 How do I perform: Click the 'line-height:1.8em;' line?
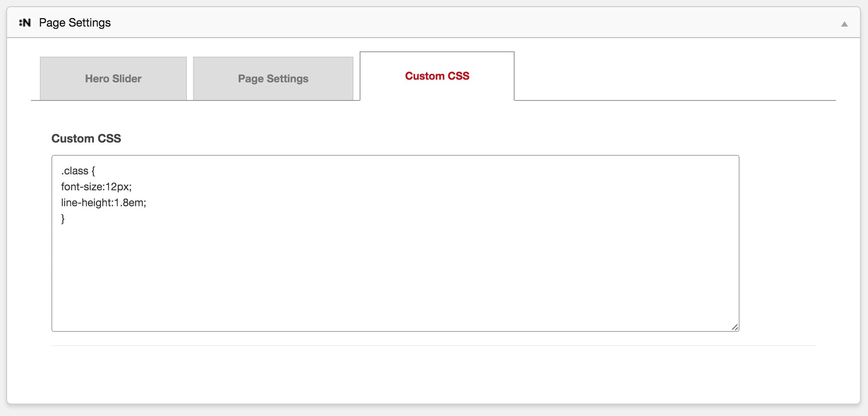coord(104,203)
